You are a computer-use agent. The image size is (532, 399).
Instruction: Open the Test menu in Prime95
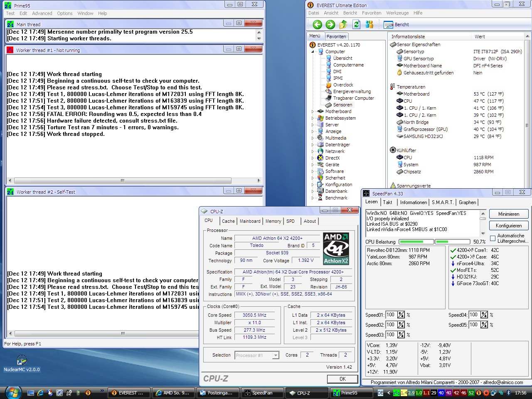pos(10,13)
